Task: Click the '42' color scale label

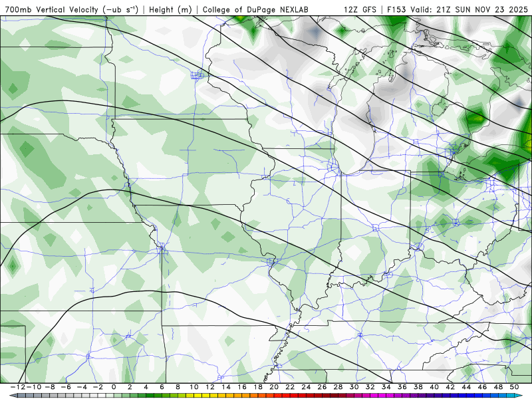Action: 450,387
